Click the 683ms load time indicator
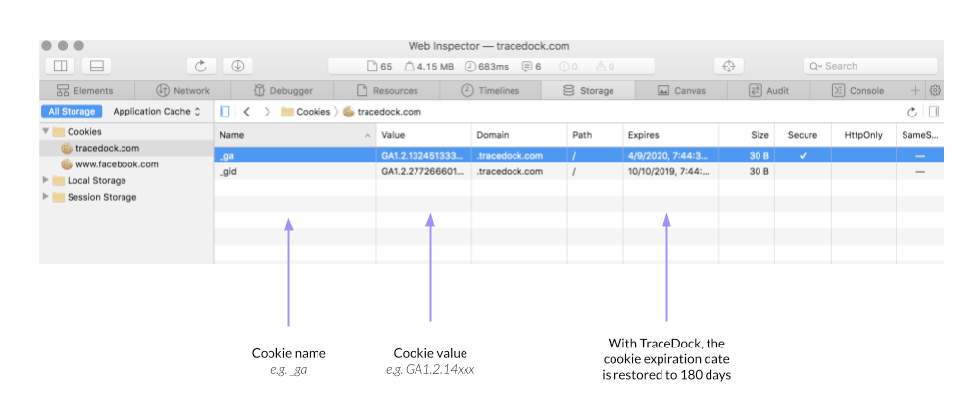 tap(488, 67)
